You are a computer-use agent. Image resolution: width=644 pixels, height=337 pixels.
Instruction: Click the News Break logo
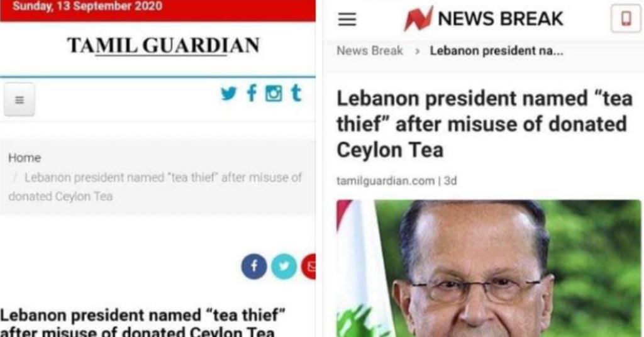(x=484, y=18)
